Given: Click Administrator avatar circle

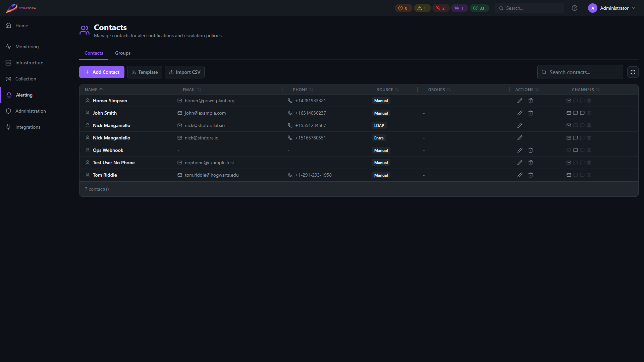Looking at the screenshot, I should pos(593,8).
